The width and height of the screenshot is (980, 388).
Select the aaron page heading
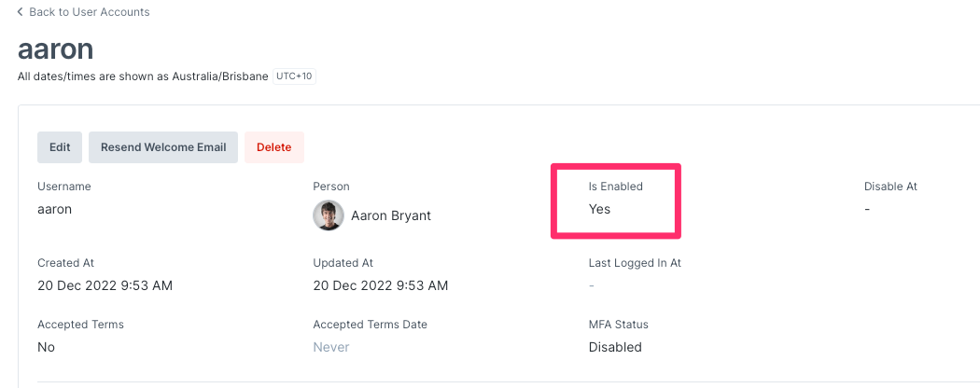56,48
